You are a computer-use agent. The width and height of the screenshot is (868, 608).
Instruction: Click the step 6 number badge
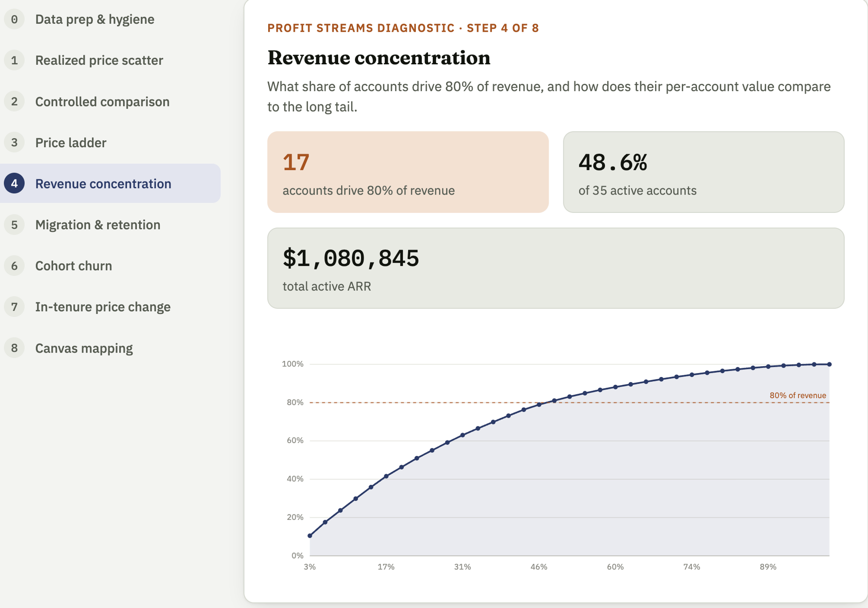coord(14,265)
